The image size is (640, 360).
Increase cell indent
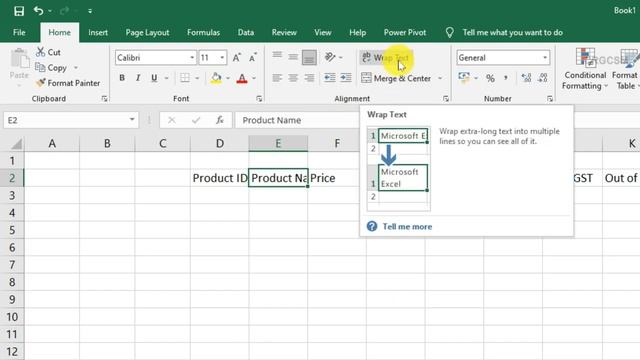tap(346, 78)
